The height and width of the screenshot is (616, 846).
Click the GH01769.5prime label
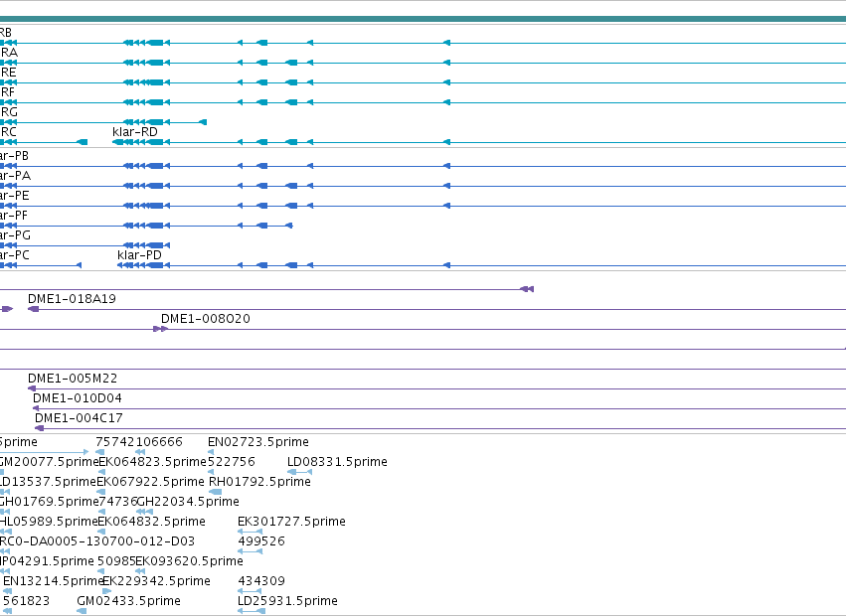click(49, 502)
